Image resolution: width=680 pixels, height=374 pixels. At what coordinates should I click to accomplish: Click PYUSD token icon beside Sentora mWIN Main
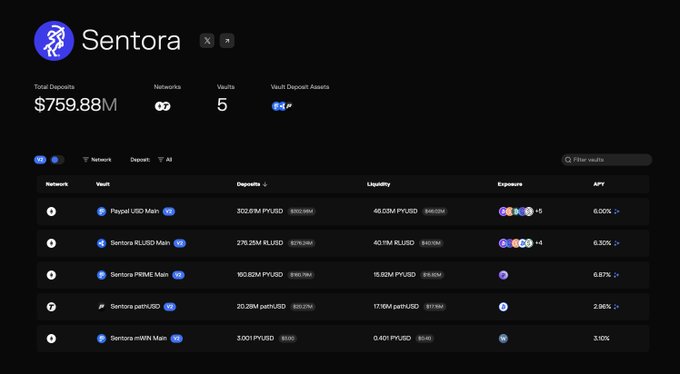(101, 338)
